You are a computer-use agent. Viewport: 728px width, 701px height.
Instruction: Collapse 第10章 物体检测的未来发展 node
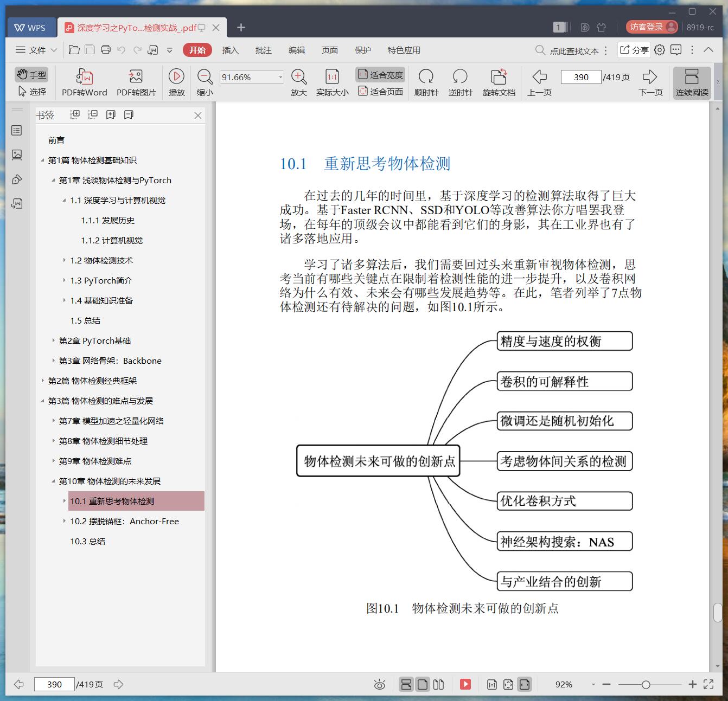(x=53, y=481)
